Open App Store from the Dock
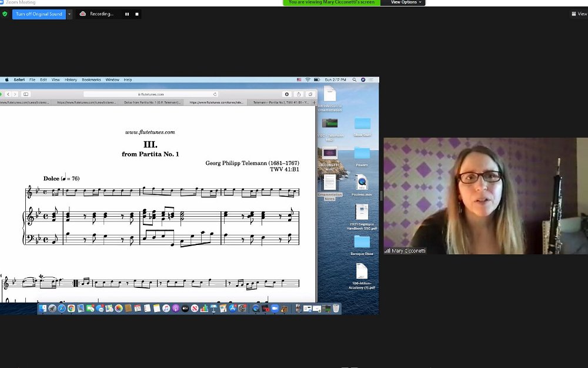Viewport: 588px width, 368px height. [233, 309]
